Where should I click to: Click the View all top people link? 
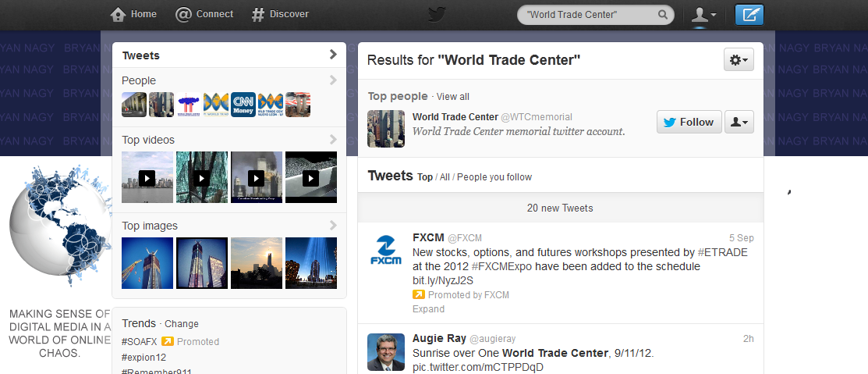pyautogui.click(x=453, y=97)
